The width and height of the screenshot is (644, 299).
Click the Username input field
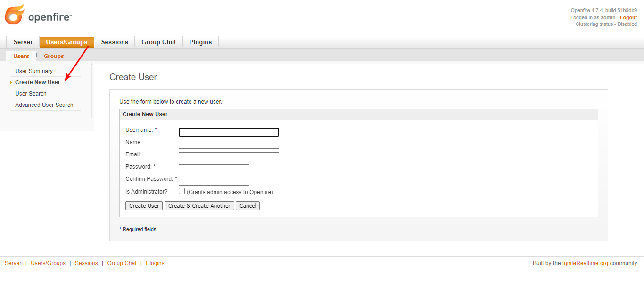229,132
